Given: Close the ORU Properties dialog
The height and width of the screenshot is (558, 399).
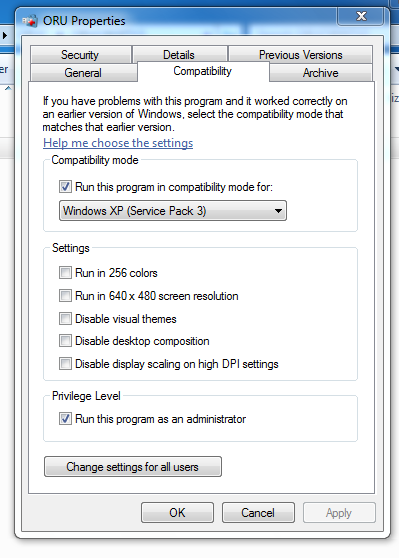Looking at the screenshot, I should point(361,16).
